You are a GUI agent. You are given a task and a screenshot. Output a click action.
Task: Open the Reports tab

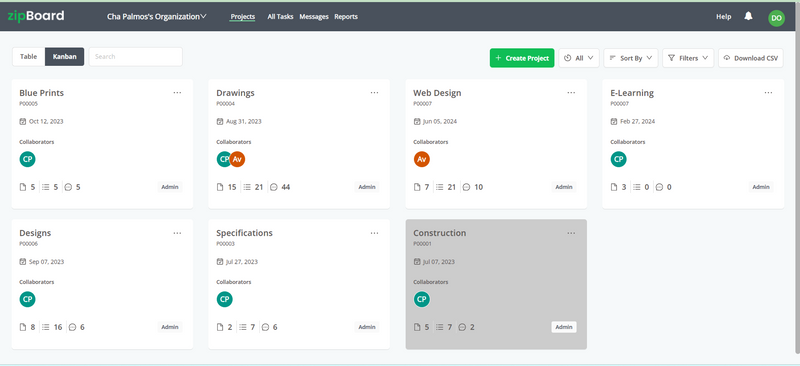(346, 17)
